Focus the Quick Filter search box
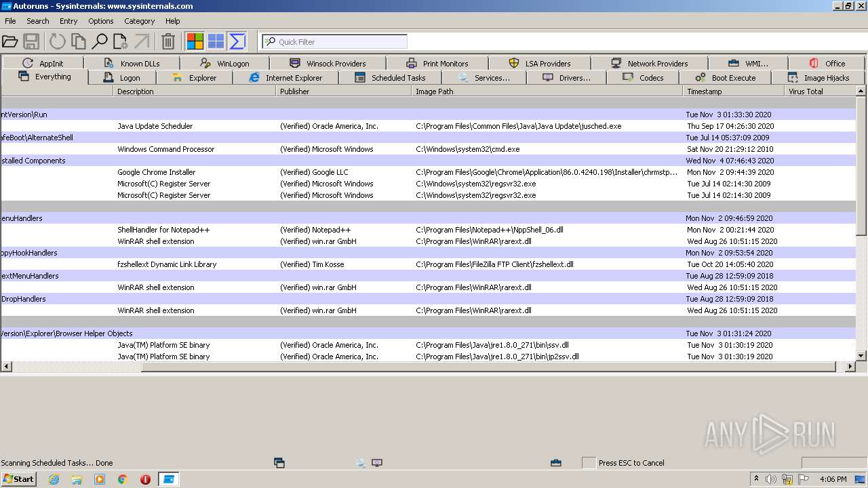The image size is (868, 488). point(335,41)
